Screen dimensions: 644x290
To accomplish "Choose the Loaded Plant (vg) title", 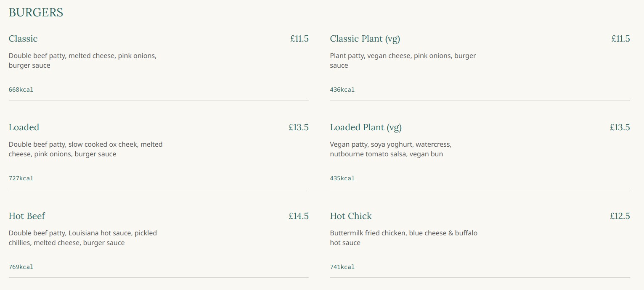I will [x=366, y=127].
